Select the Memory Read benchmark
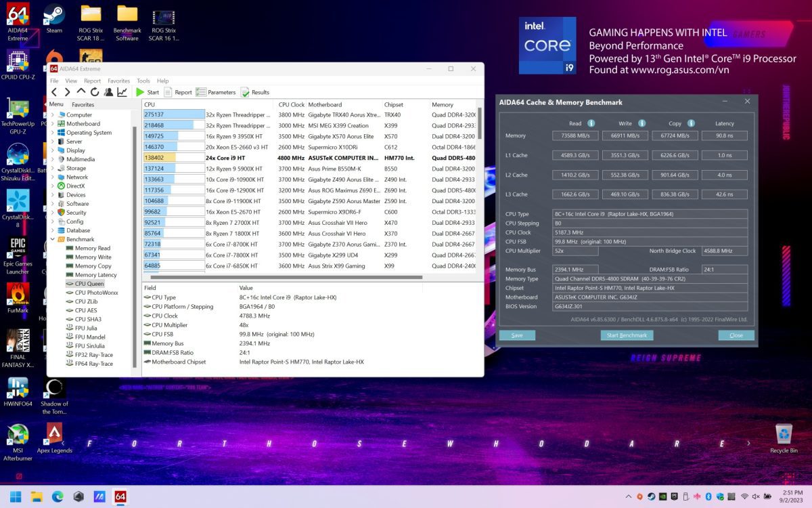This screenshot has height=508, width=812. 88,248
